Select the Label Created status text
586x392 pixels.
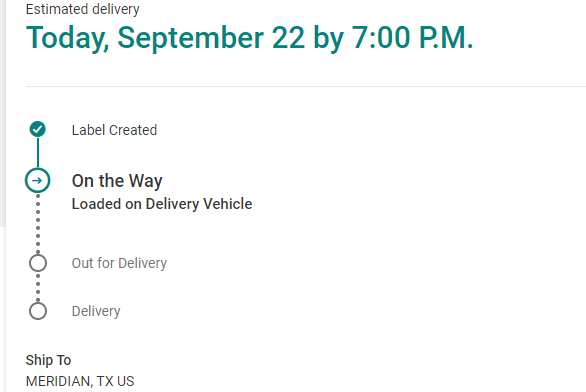(114, 130)
